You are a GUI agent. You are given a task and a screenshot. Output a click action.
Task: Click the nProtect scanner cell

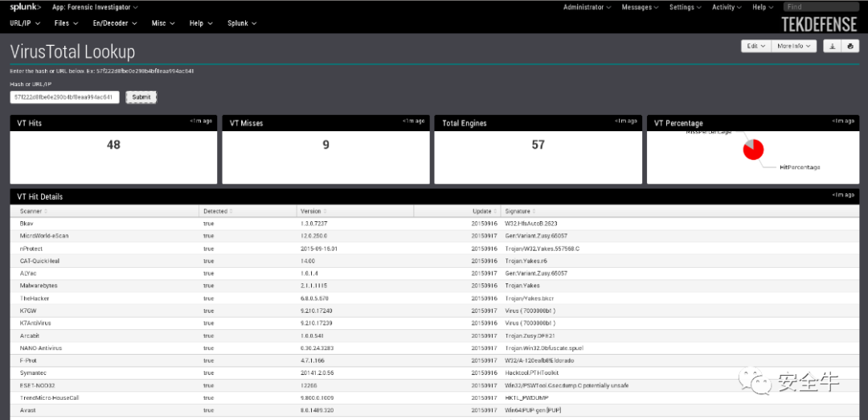pos(31,249)
